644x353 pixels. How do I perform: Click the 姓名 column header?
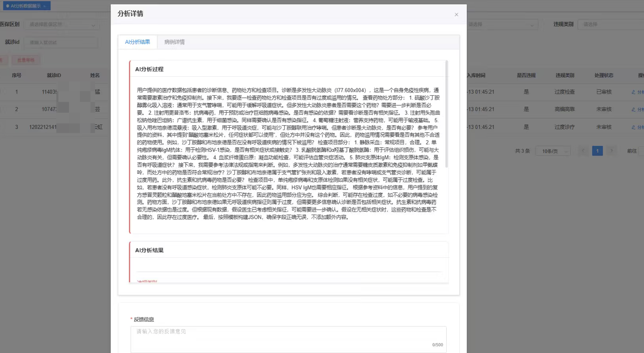tap(95, 75)
